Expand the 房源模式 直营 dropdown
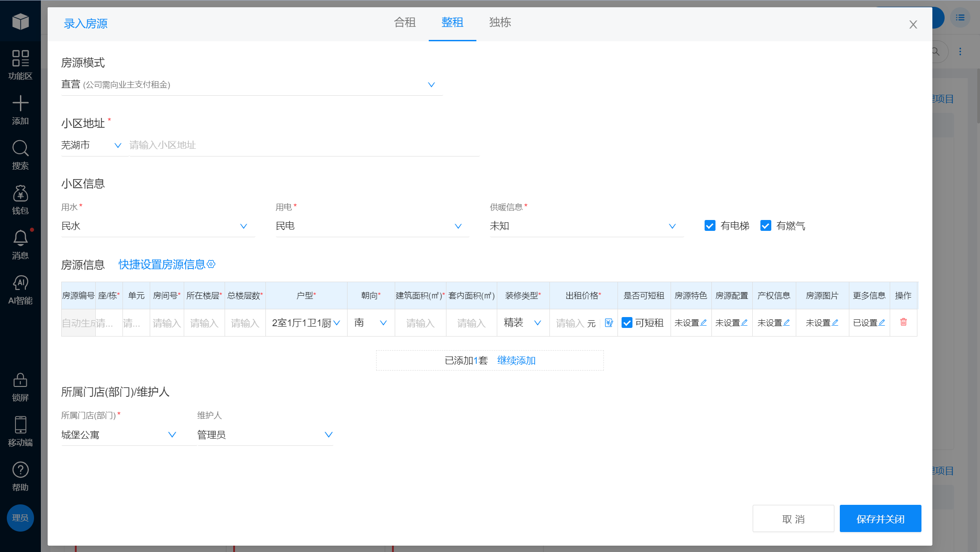Image resolution: width=980 pixels, height=552 pixels. 252,85
